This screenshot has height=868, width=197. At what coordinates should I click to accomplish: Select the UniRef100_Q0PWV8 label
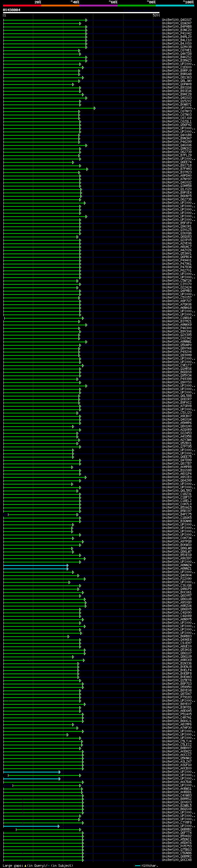click(177, 84)
